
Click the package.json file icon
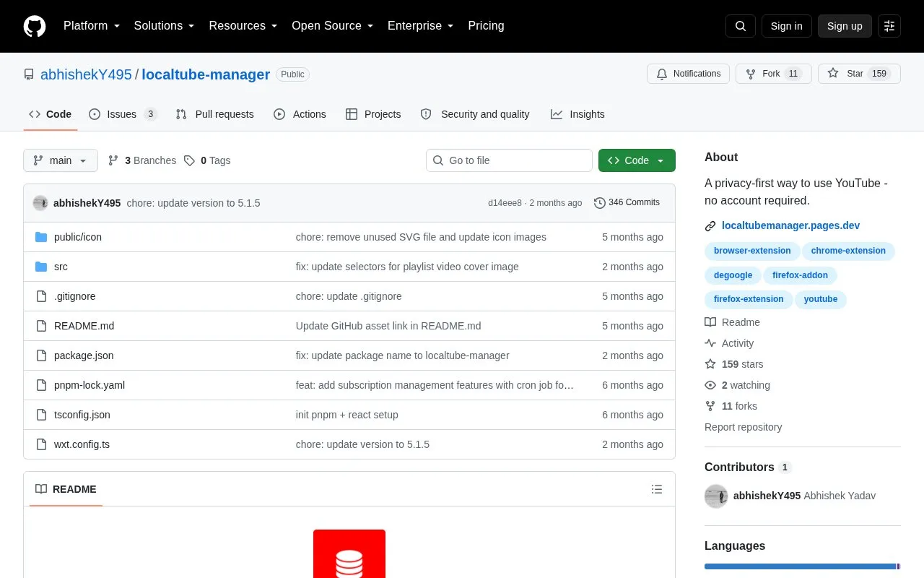tap(41, 355)
